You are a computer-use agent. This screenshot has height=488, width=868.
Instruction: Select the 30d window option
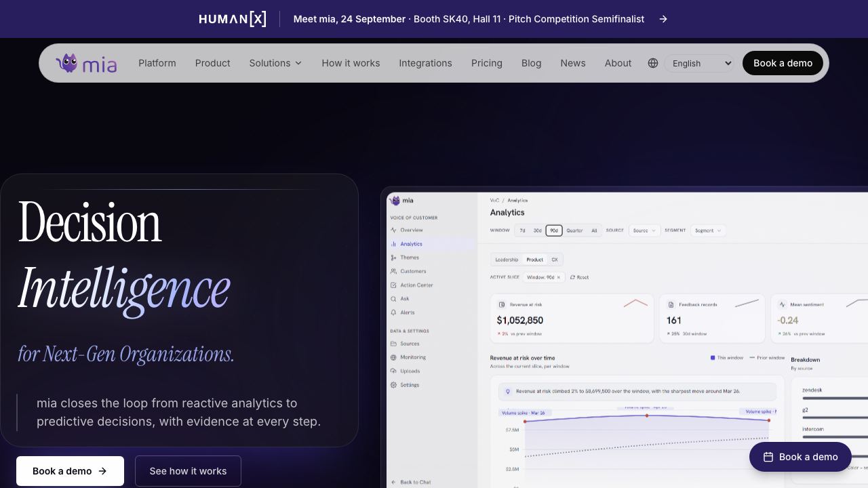pos(537,230)
